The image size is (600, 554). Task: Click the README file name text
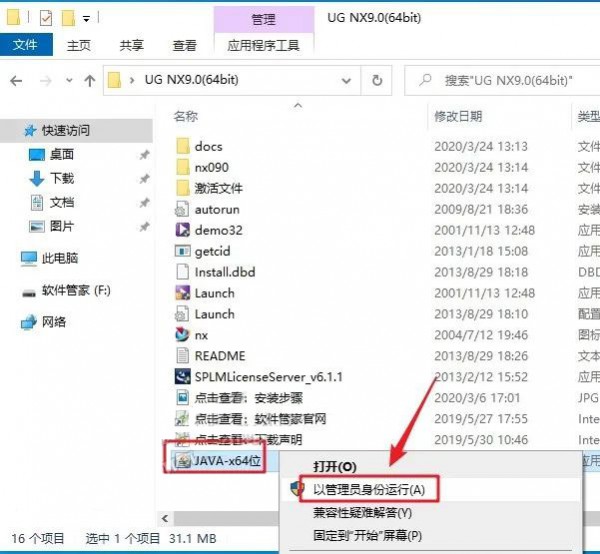click(x=220, y=356)
